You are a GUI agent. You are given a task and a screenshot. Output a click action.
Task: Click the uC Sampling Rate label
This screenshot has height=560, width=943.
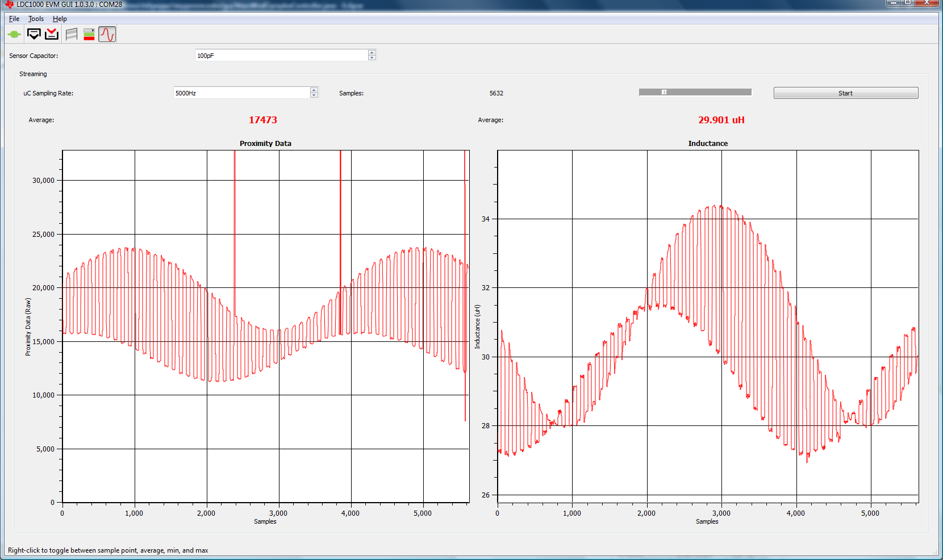tap(48, 93)
